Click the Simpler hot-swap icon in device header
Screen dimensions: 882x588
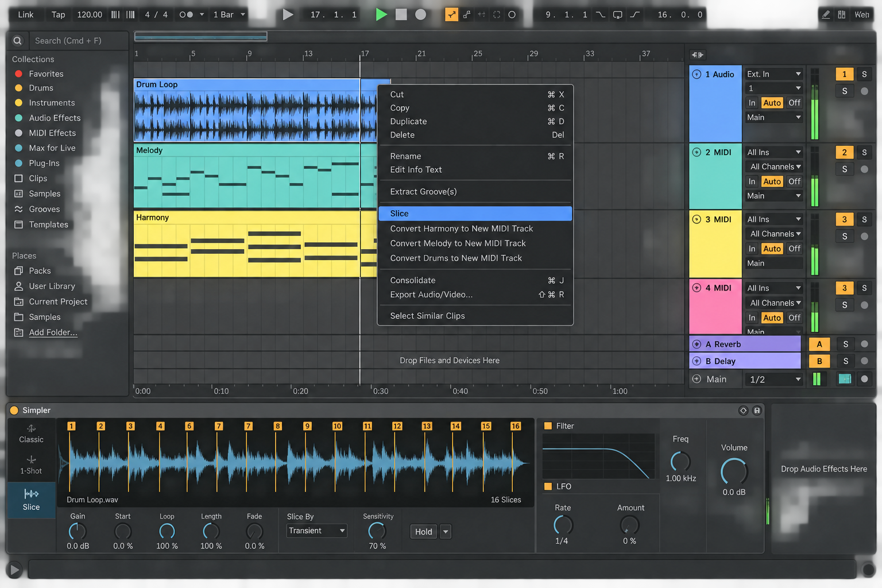click(743, 410)
